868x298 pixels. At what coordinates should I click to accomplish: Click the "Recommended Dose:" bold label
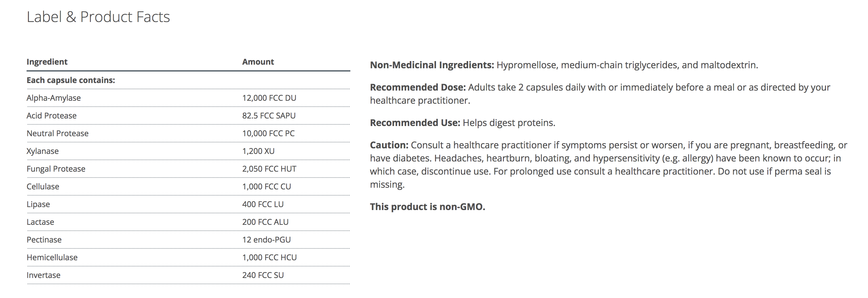pyautogui.click(x=418, y=87)
